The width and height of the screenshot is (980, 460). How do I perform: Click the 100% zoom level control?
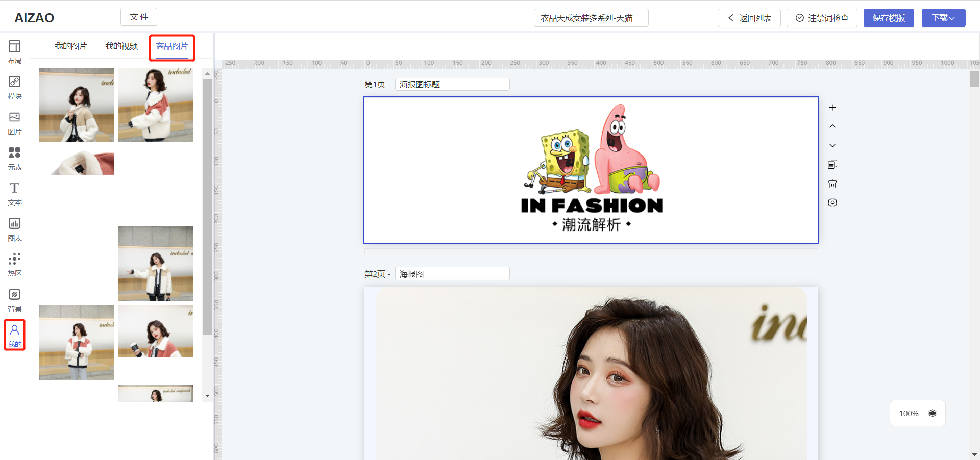(x=909, y=414)
